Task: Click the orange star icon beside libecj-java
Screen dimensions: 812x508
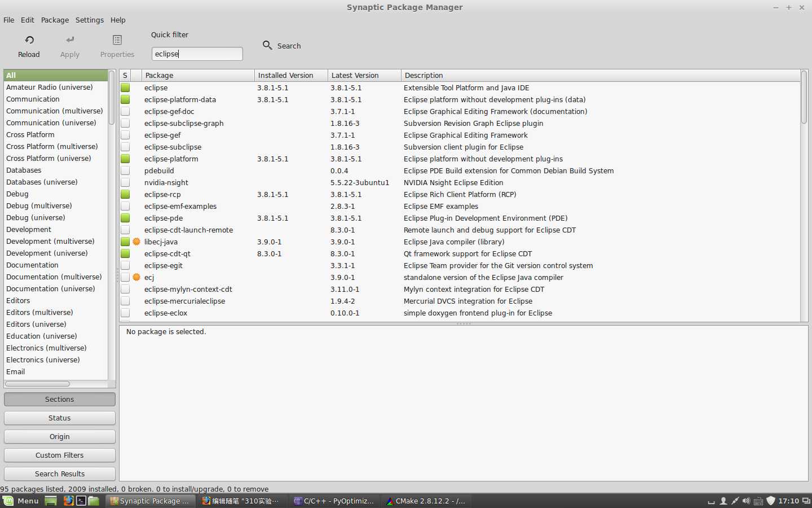Action: pos(136,242)
